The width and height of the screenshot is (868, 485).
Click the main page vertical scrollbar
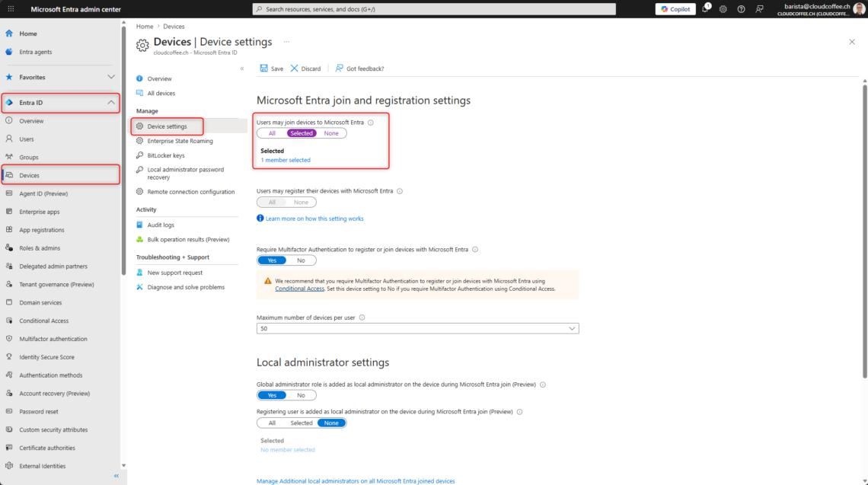coord(865,232)
